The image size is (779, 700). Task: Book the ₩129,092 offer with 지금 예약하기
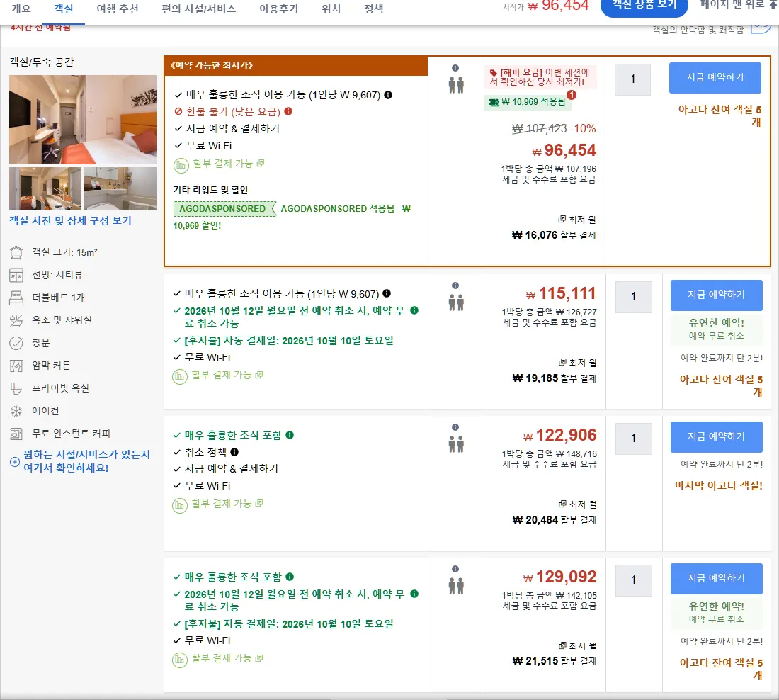tap(717, 579)
